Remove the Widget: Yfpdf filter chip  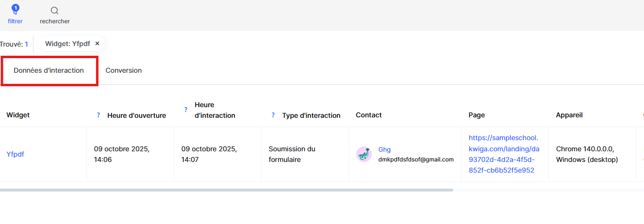97,44
